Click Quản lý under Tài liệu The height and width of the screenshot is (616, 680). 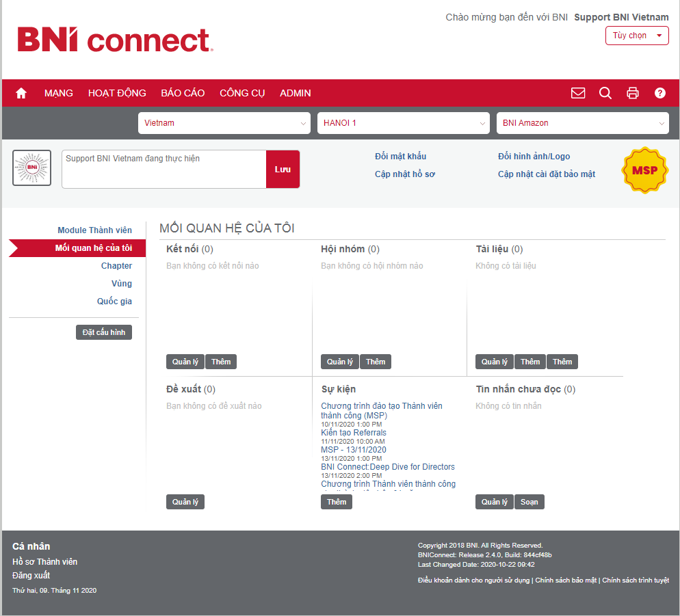[495, 362]
